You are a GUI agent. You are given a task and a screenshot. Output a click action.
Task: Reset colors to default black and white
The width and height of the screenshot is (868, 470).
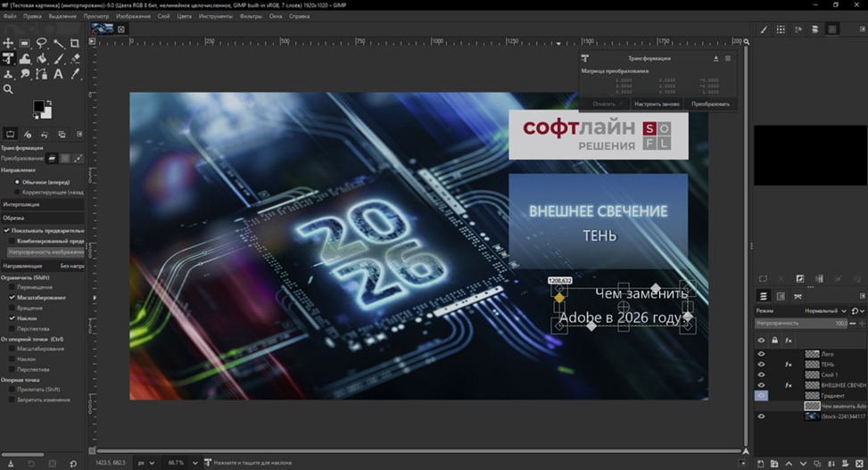tap(36, 116)
